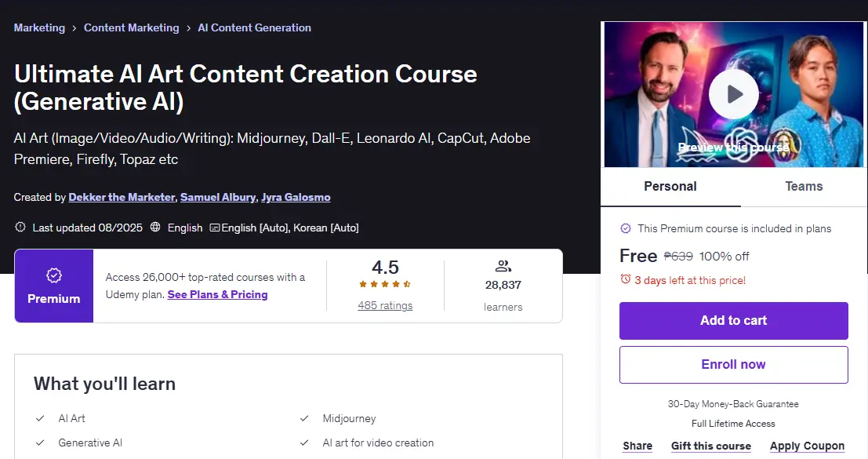The image size is (868, 459).
Task: Click the Free price label
Action: point(638,256)
